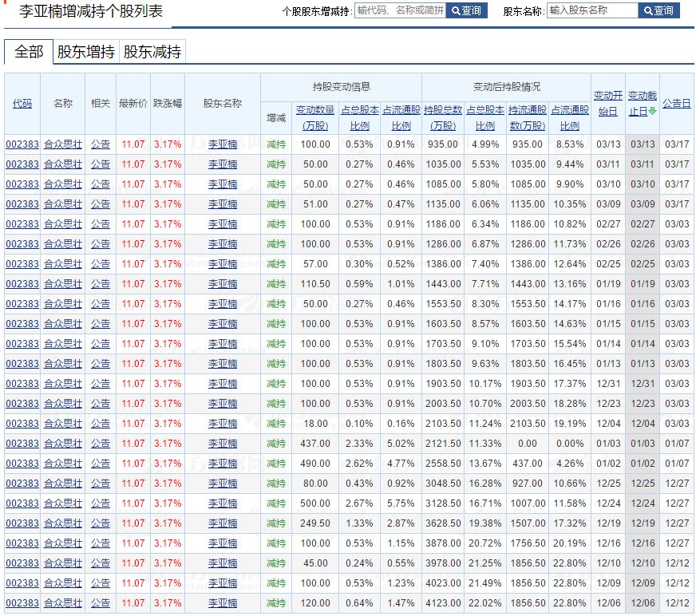Sort by 占流通股比例 header under 持股变动信息
Viewport: 696px width, 616px height.
[x=401, y=117]
